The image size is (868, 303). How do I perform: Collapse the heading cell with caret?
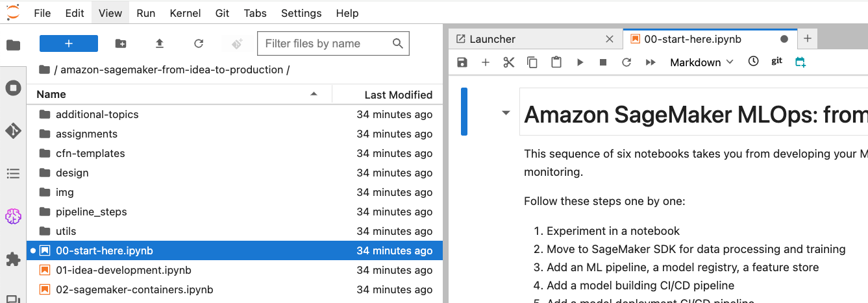[x=506, y=113]
